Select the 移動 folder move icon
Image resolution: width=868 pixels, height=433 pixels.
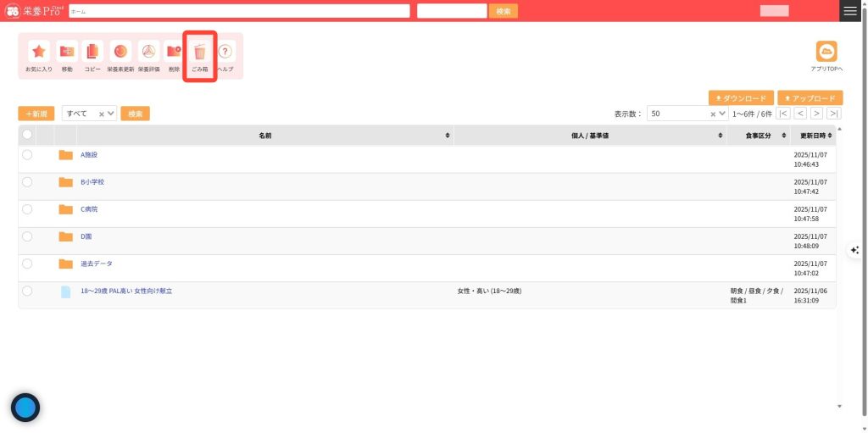pyautogui.click(x=67, y=52)
